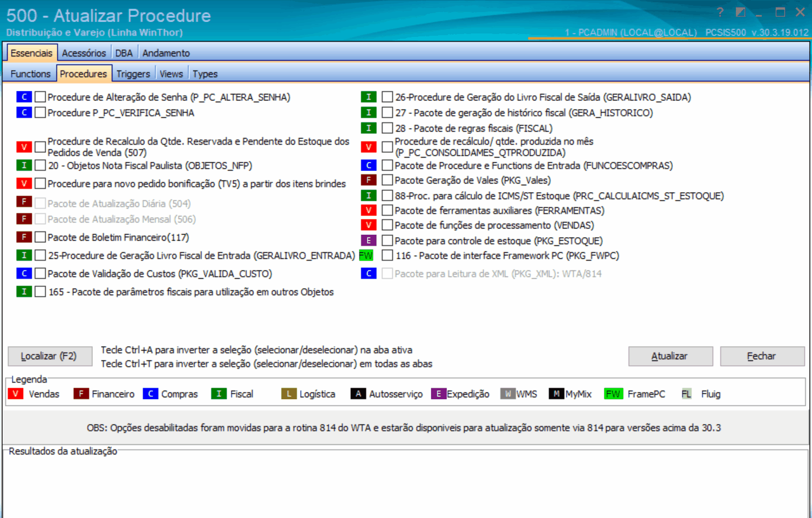Click the green I icon beside GERALIVRO_SAIDA
The height and width of the screenshot is (518, 812).
coord(368,97)
